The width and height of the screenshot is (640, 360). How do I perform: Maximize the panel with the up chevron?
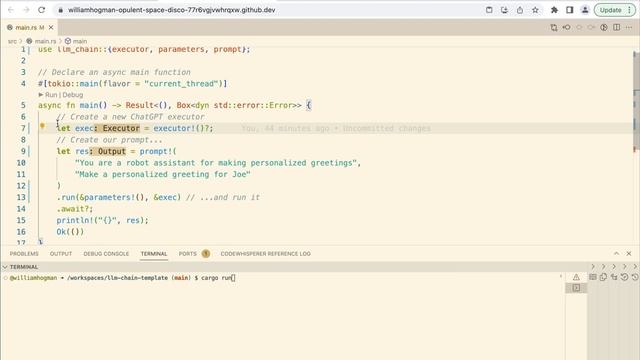click(616, 253)
